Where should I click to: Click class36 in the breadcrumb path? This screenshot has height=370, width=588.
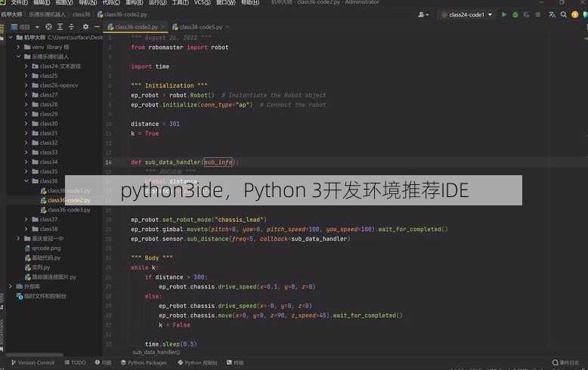[x=82, y=14]
